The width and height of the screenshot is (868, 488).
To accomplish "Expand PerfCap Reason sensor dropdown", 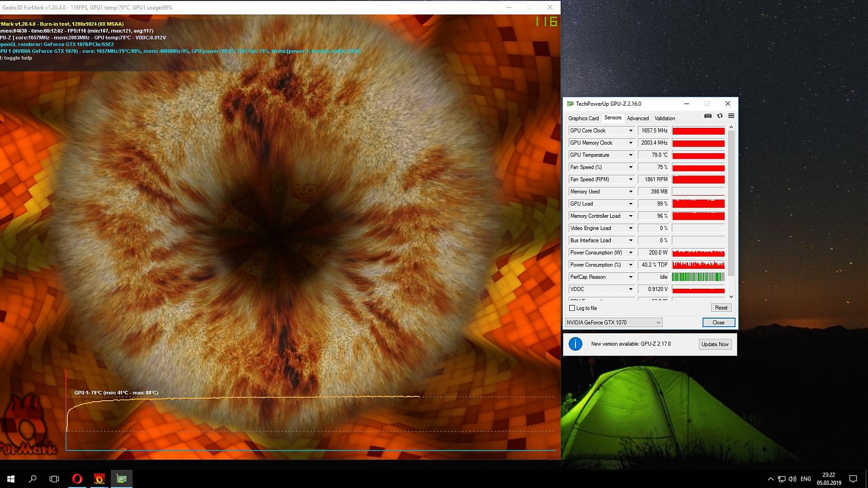I will click(x=630, y=277).
